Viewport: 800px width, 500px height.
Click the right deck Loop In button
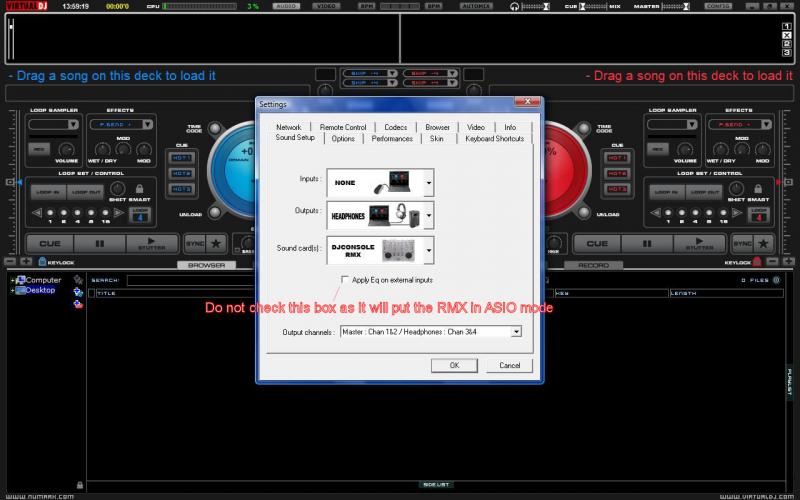pyautogui.click(x=666, y=192)
